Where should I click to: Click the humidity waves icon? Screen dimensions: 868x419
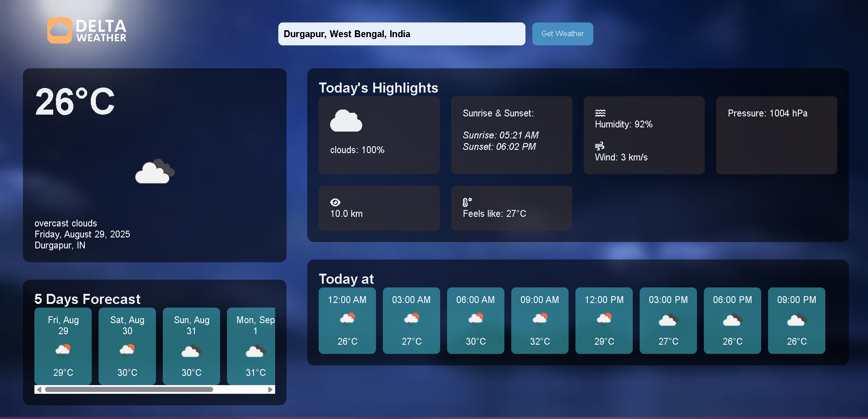(599, 113)
